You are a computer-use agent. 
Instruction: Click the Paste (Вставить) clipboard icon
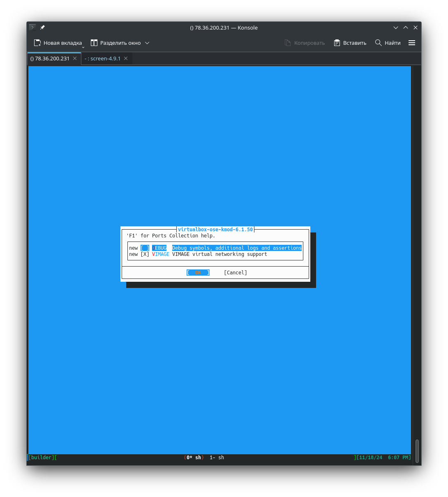click(x=337, y=43)
